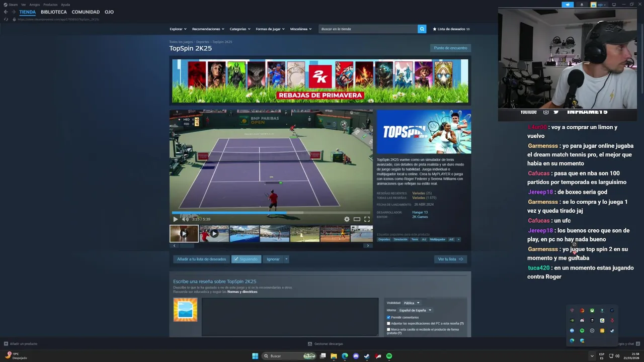
Task: Open Lista de deseados link
Action: click(x=451, y=29)
